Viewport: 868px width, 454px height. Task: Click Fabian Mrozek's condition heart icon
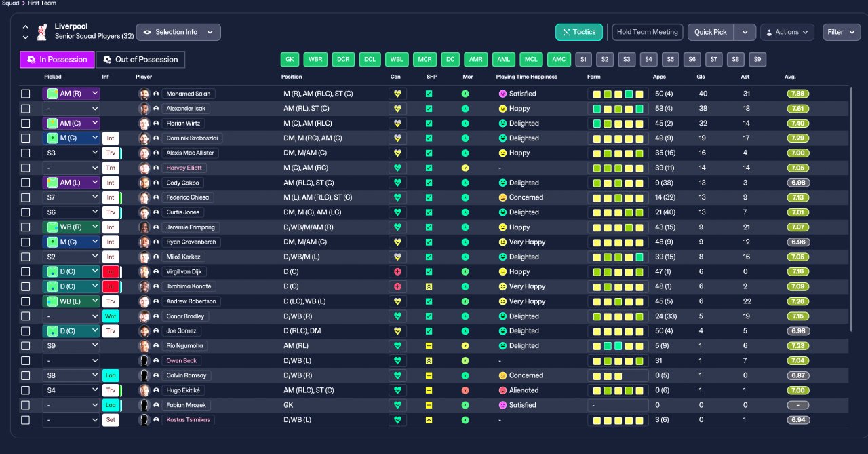[x=397, y=405]
